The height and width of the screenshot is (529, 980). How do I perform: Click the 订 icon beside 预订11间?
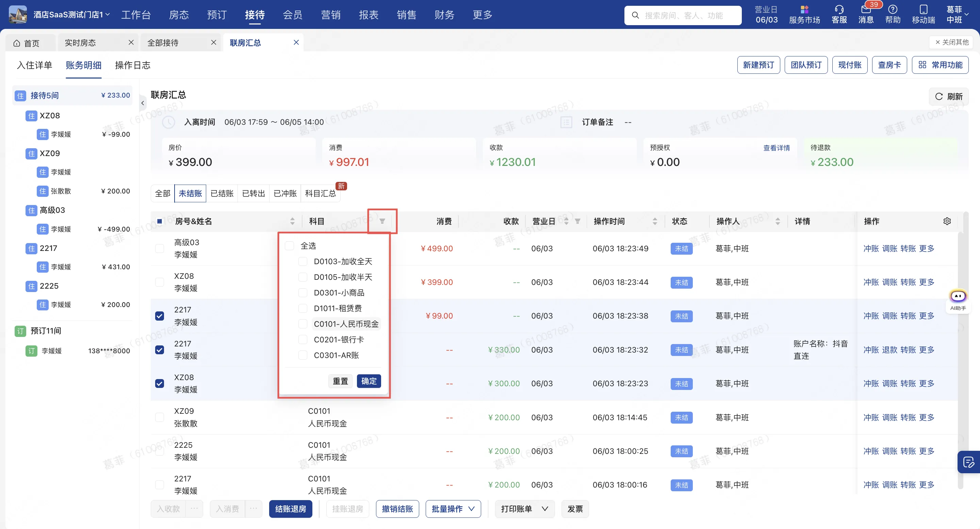pyautogui.click(x=20, y=331)
